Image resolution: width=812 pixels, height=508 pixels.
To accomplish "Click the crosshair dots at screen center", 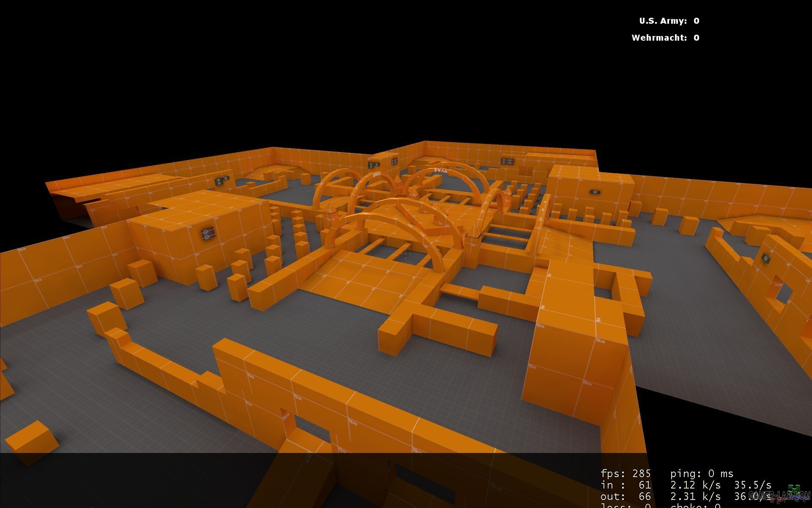I will point(406,254).
